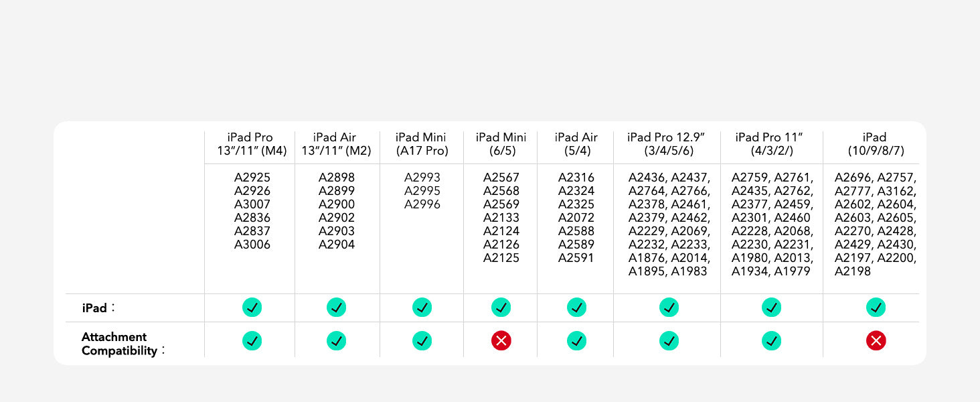Image resolution: width=980 pixels, height=402 pixels.
Task: Click attachment checkmark for iPad Pro 13"/11" (M4)
Action: (x=252, y=341)
